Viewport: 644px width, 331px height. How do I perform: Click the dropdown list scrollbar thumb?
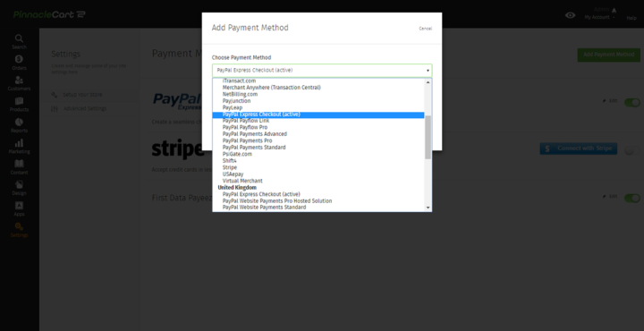click(428, 137)
